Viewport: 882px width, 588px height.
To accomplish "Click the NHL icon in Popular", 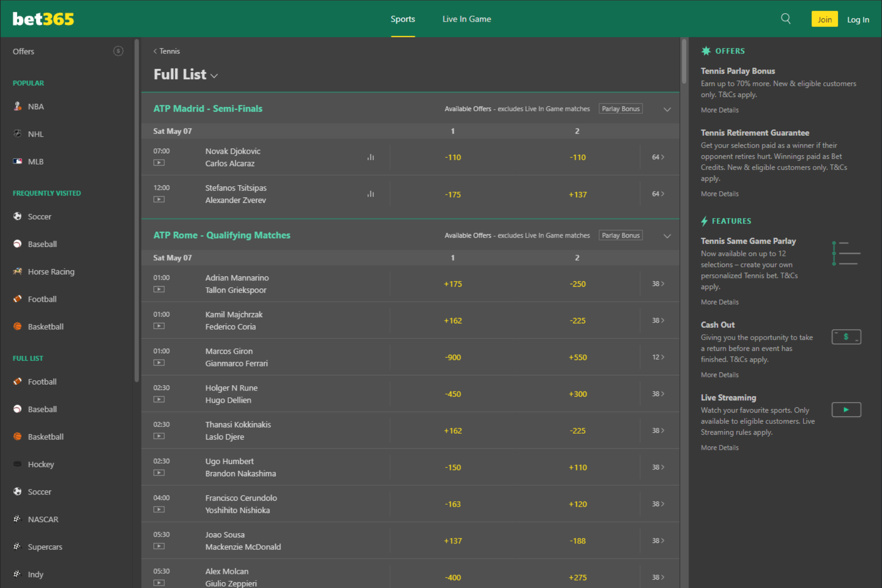I will tap(18, 133).
